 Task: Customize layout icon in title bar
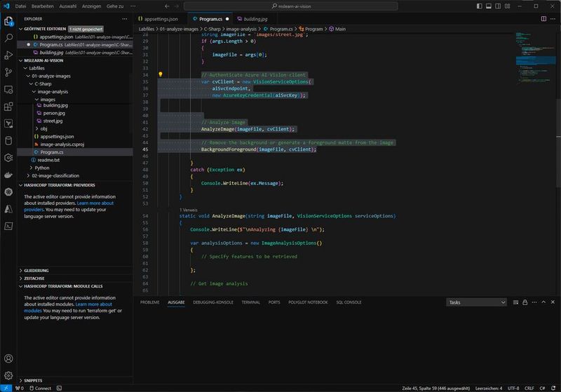tap(507, 6)
